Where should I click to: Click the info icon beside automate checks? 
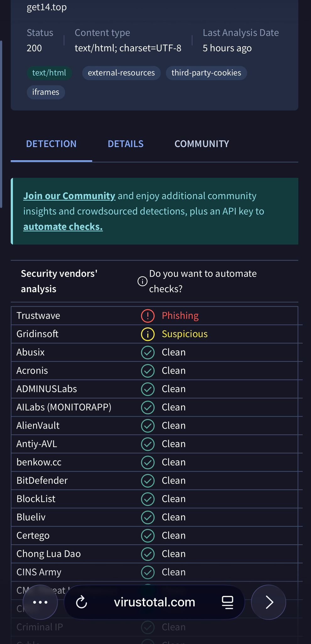142,281
